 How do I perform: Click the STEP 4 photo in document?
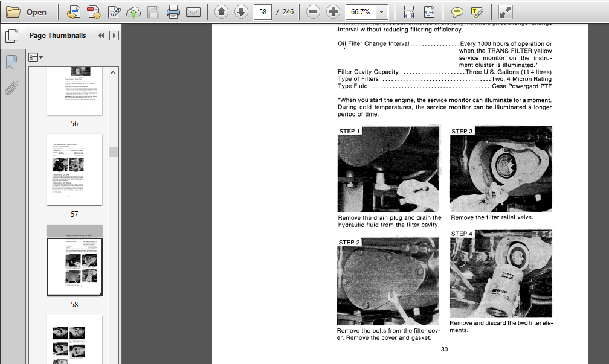[x=501, y=273]
